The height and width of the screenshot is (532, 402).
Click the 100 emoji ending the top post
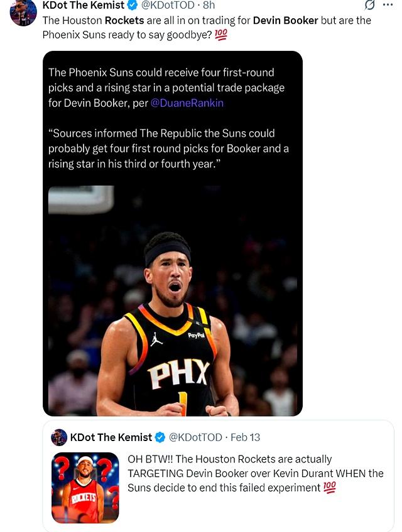[220, 35]
